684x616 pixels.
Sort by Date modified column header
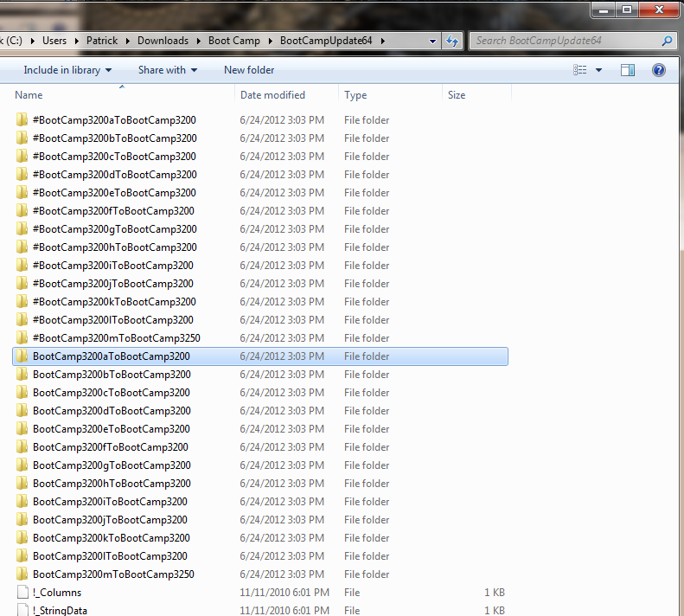pyautogui.click(x=272, y=95)
